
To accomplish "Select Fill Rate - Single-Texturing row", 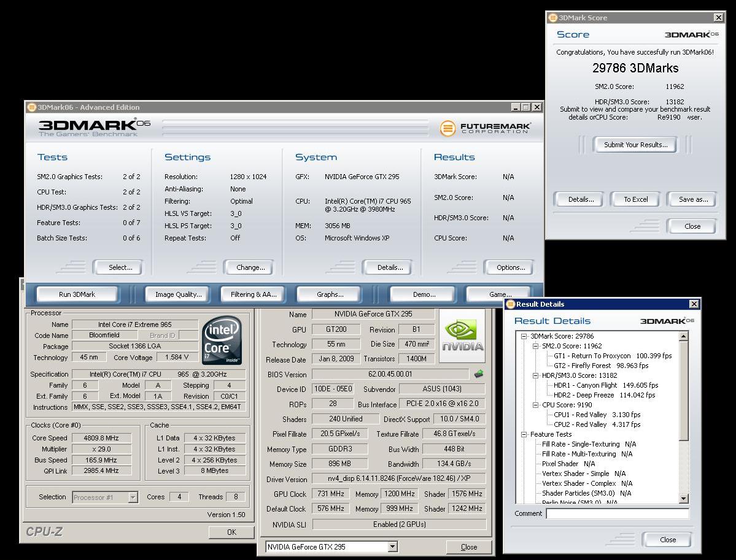I will (589, 445).
